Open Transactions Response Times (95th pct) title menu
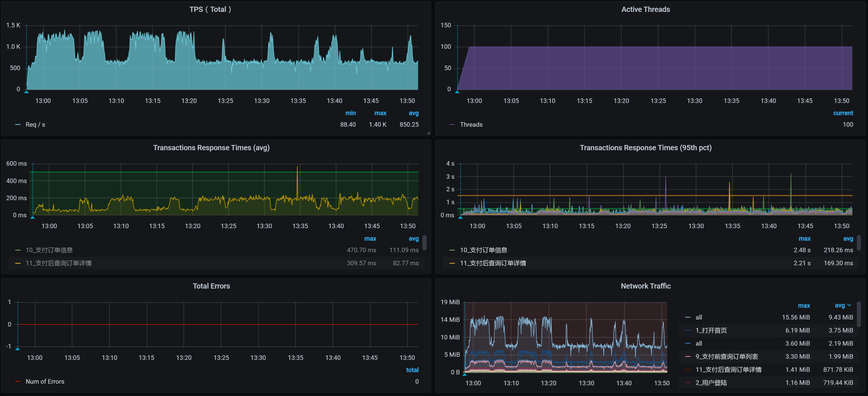This screenshot has width=868, height=396. 645,148
